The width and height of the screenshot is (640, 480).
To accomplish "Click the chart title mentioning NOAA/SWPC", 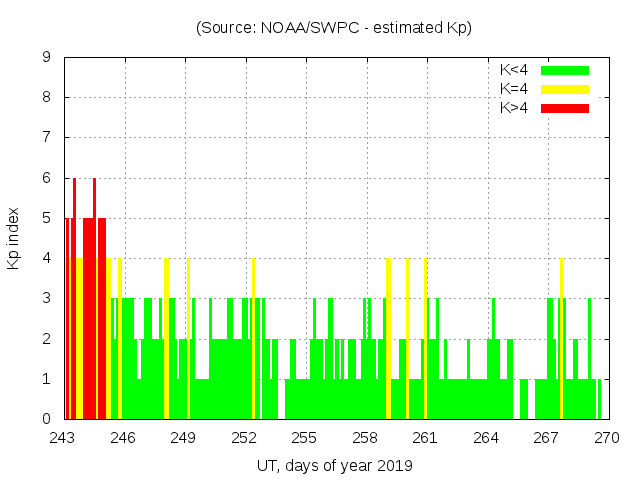I will (x=334, y=28).
